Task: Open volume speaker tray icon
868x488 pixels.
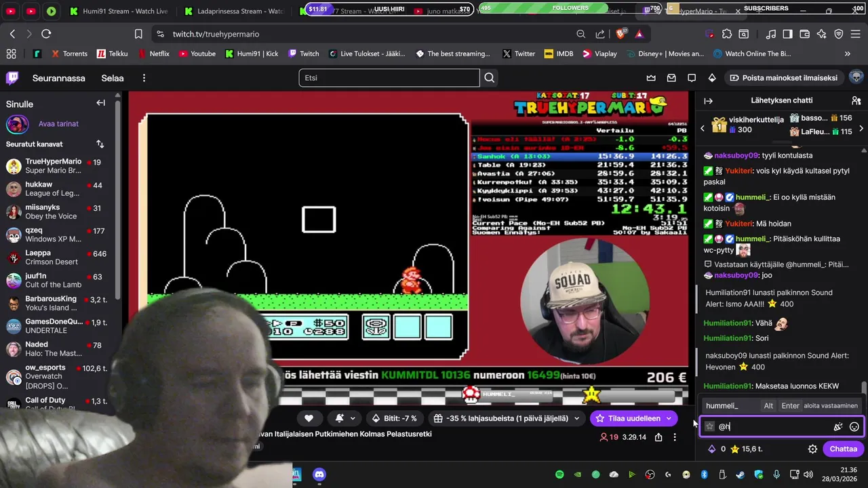Action: 808,474
